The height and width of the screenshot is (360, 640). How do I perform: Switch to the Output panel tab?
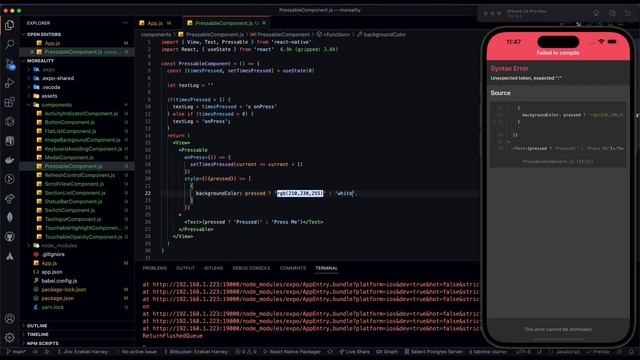pyautogui.click(x=185, y=268)
